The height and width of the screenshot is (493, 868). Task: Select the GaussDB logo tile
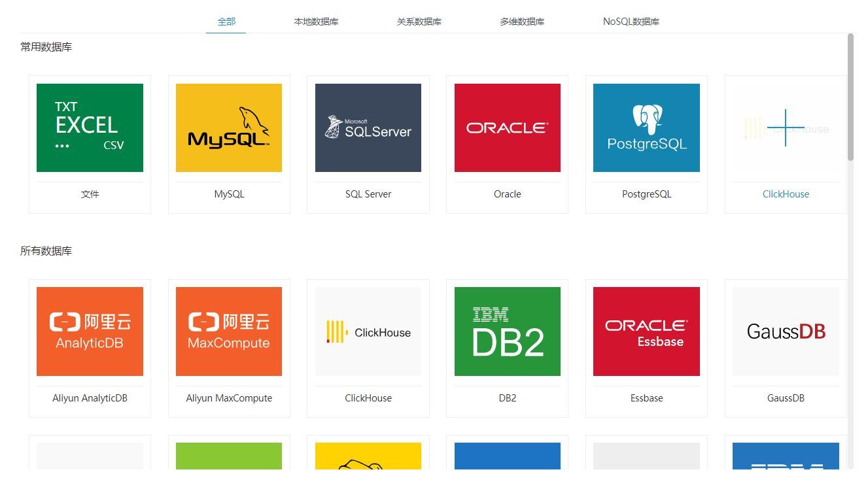tap(786, 331)
